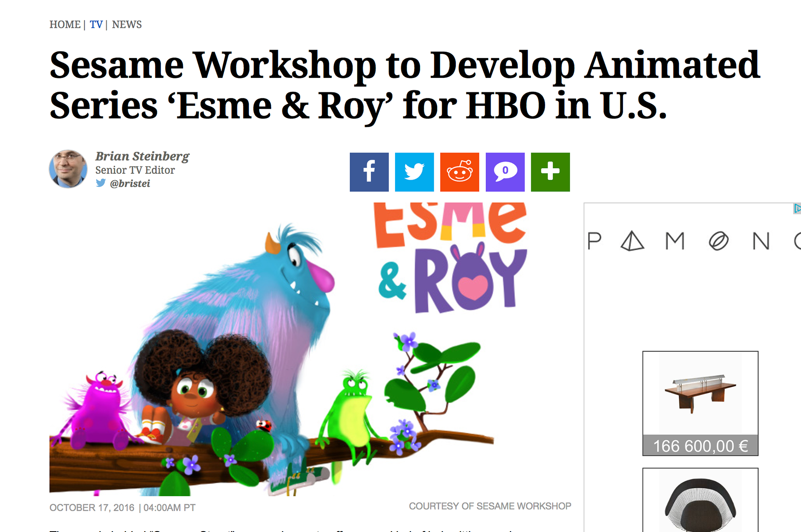Visit the @bristei Twitter handle
801x532 pixels.
click(x=130, y=183)
